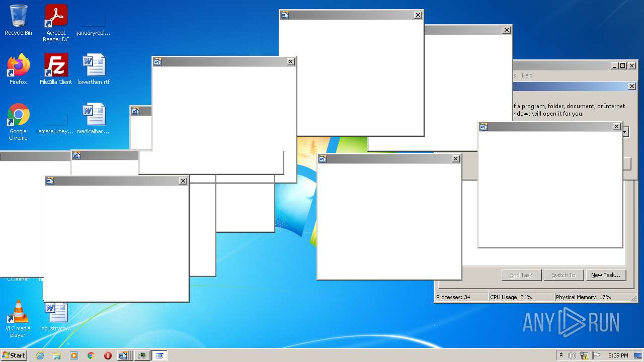
Task: Launch Google Chrome from the desktop
Action: coord(18,122)
